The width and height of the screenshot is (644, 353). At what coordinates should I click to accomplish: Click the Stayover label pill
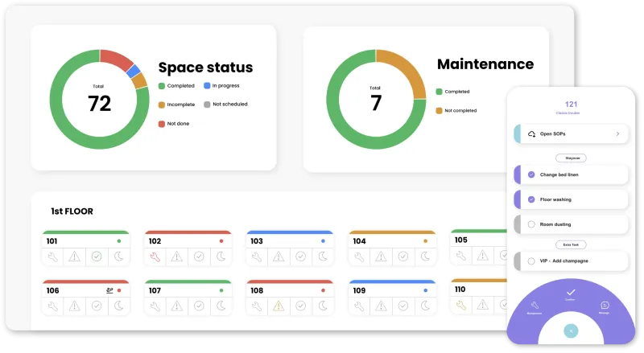click(571, 158)
